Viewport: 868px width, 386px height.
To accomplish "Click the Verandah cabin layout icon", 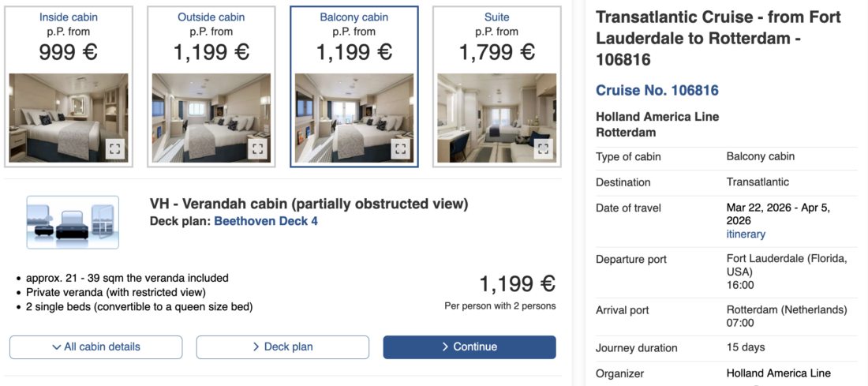I will pos(73,222).
